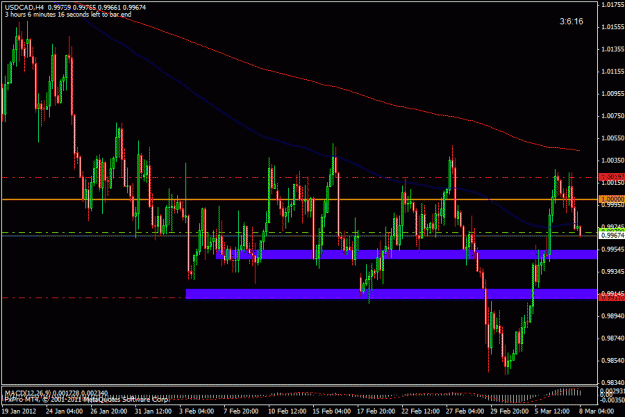
Task: Click the 24 Jan 04:00 time axis label
Action: point(64,411)
